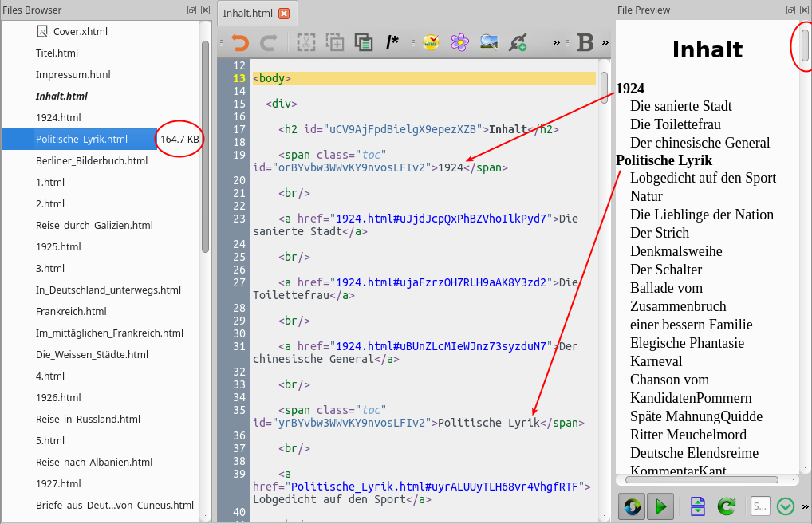The width and height of the screenshot is (812, 524).
Task: Reload the preview with green refresh icon
Action: [726, 506]
